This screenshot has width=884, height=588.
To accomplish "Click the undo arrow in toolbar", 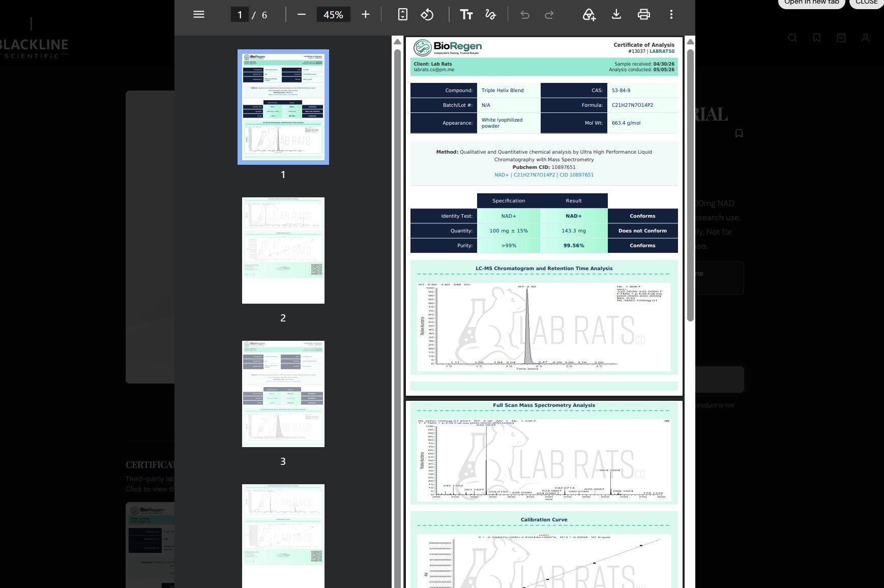I will [x=525, y=15].
